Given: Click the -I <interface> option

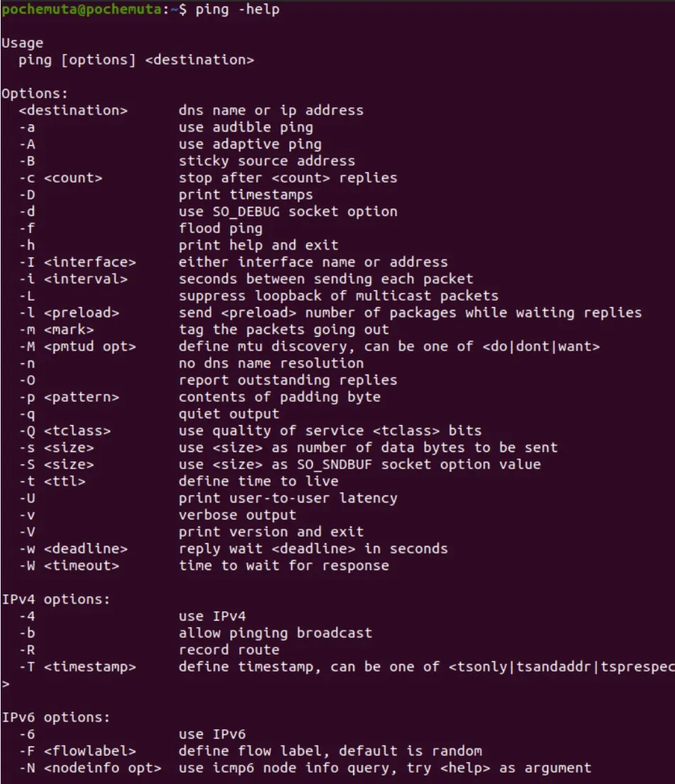Looking at the screenshot, I should point(77,262).
